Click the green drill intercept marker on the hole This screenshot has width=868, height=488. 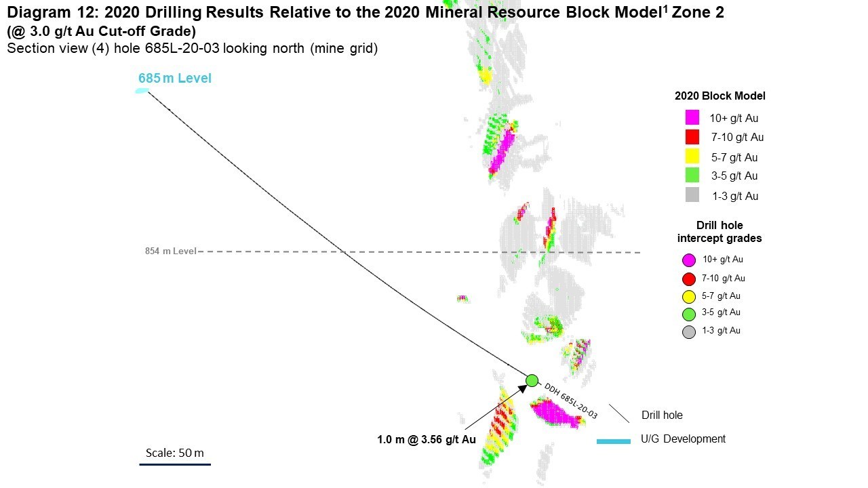tap(532, 380)
